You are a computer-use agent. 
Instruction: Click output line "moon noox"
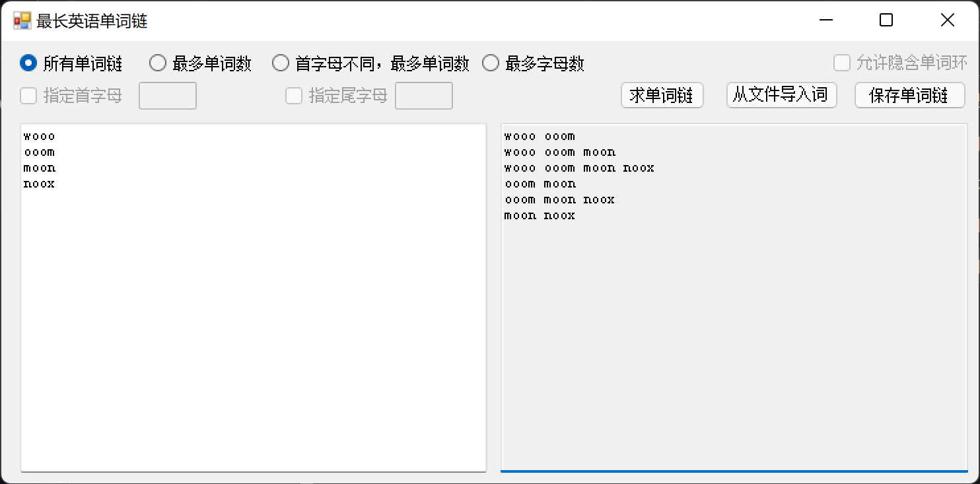pos(540,216)
